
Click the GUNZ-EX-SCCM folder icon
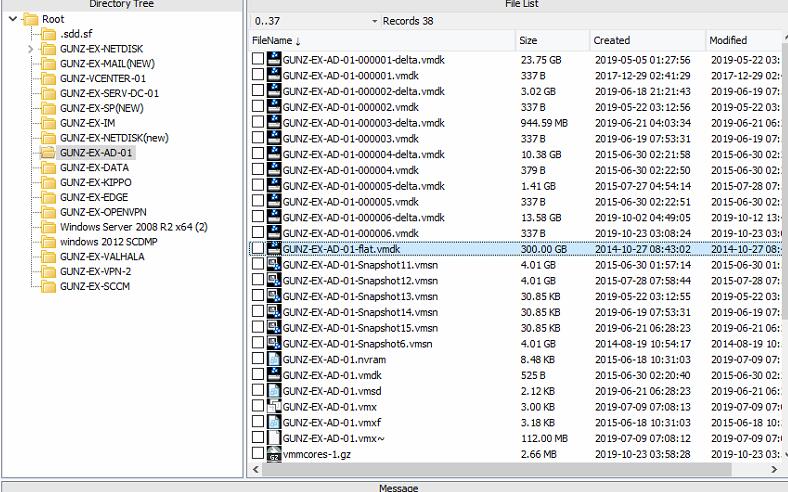point(48,286)
